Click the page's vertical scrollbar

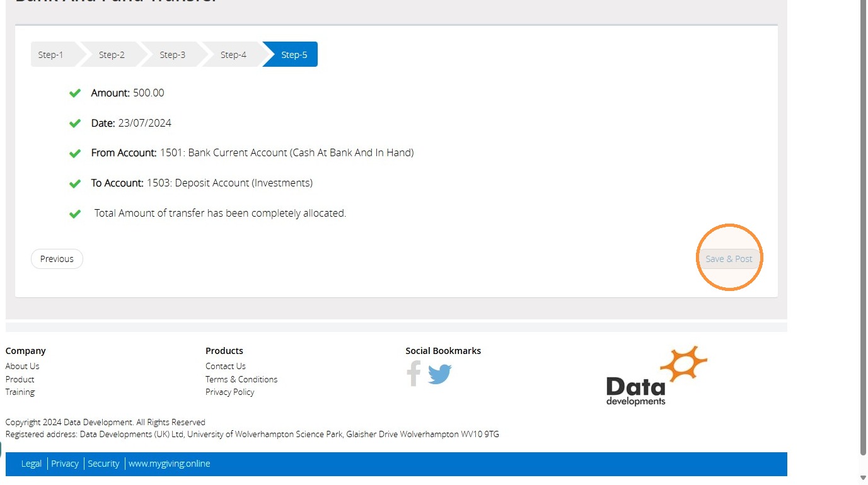click(864, 227)
